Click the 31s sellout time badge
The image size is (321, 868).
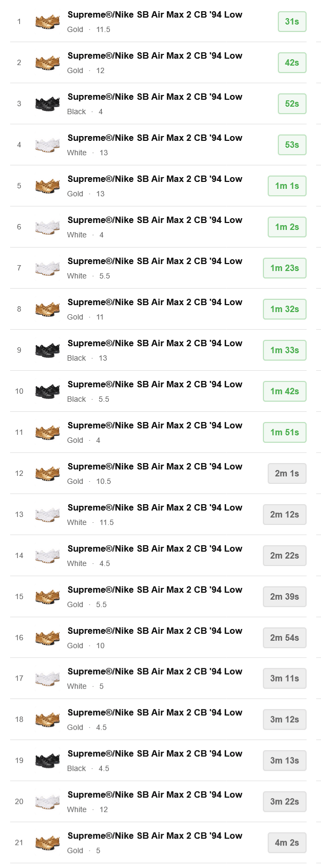(x=292, y=22)
